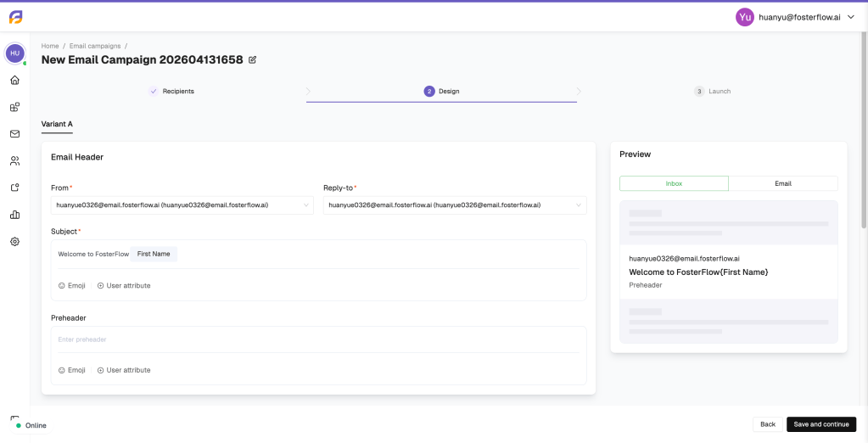Click the Yu user avatar
868x443 pixels.
(x=745, y=17)
